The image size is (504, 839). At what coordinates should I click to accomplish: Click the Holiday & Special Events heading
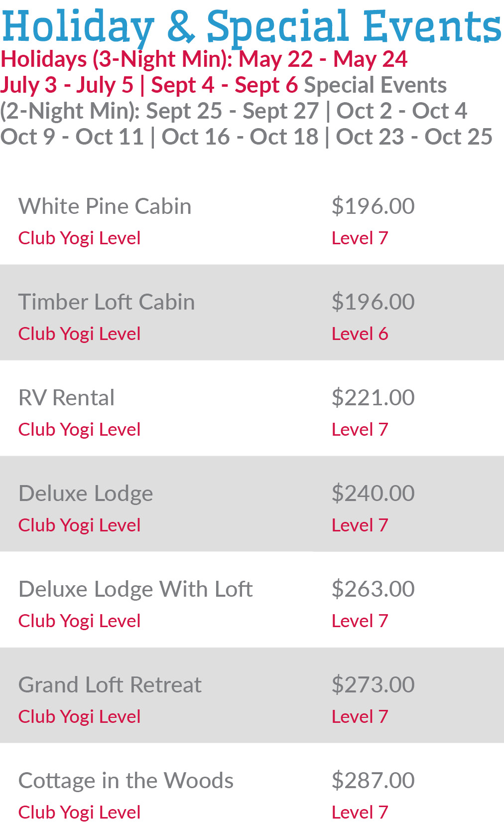point(252,26)
